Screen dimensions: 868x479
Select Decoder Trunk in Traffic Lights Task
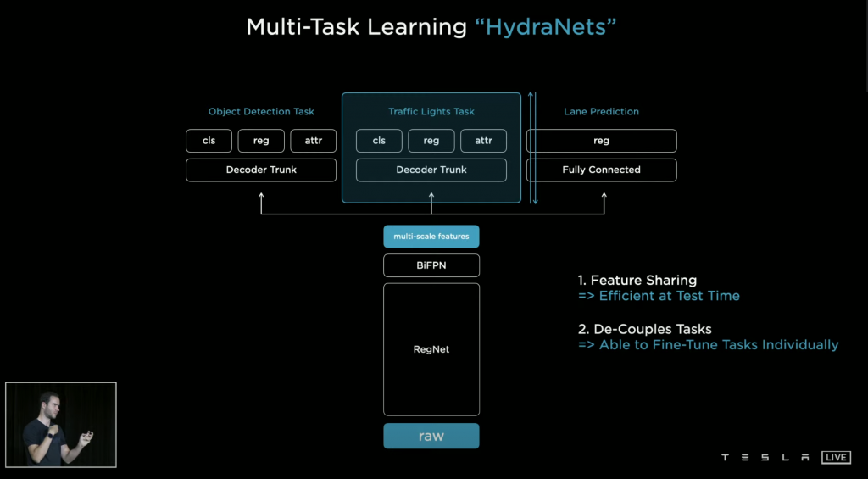point(431,170)
